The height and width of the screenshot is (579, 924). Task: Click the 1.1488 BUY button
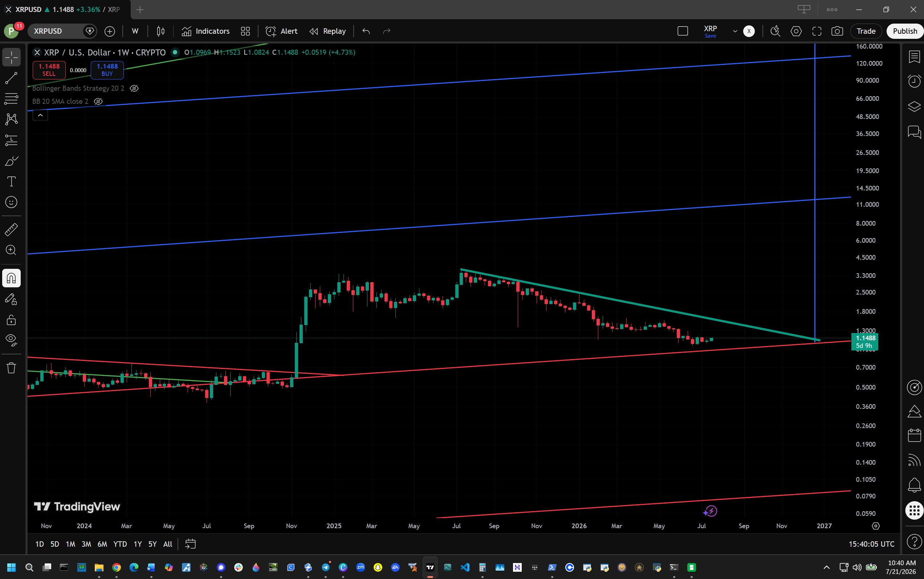107,70
